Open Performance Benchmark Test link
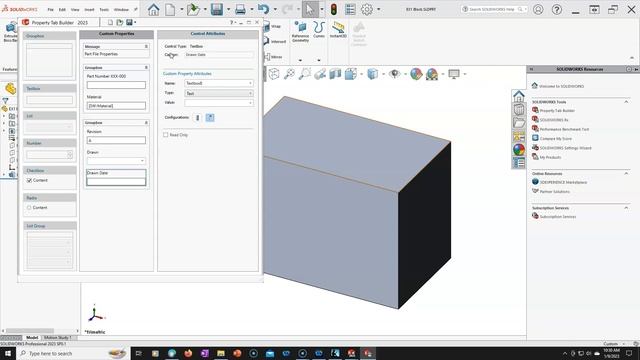This screenshot has width=640, height=360. click(x=564, y=129)
